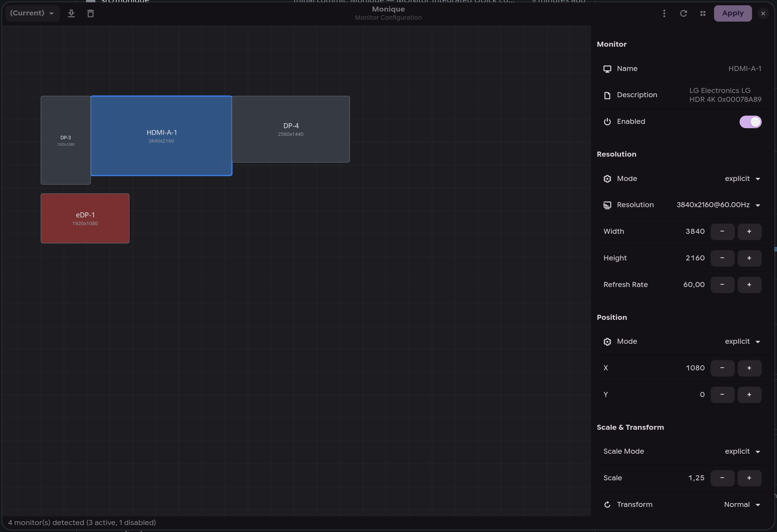Click the grid layout icon near Apply
777x532 pixels.
tap(703, 13)
